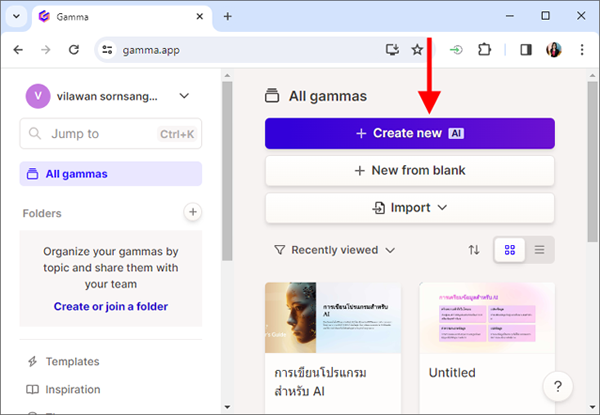Open a new browser tab
The width and height of the screenshot is (600, 415).
[228, 16]
